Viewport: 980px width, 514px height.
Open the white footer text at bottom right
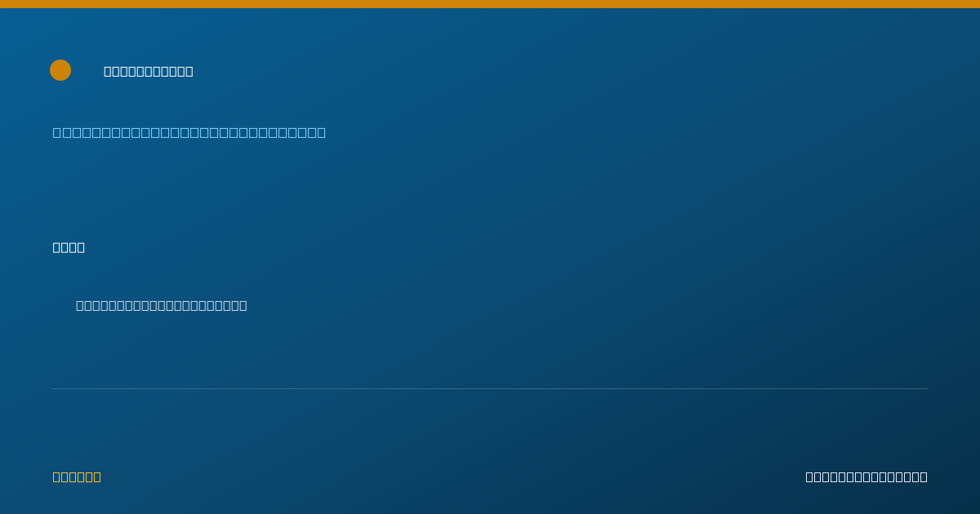coord(866,476)
